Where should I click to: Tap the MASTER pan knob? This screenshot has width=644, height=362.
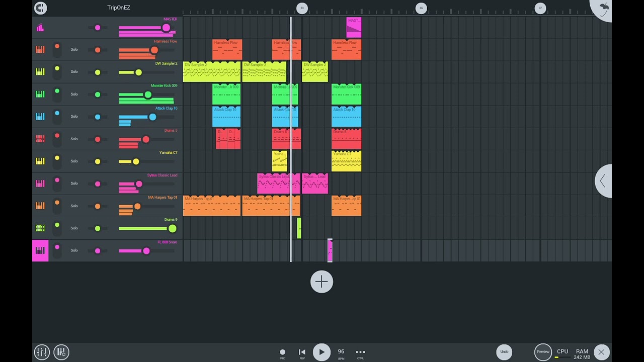click(x=98, y=28)
